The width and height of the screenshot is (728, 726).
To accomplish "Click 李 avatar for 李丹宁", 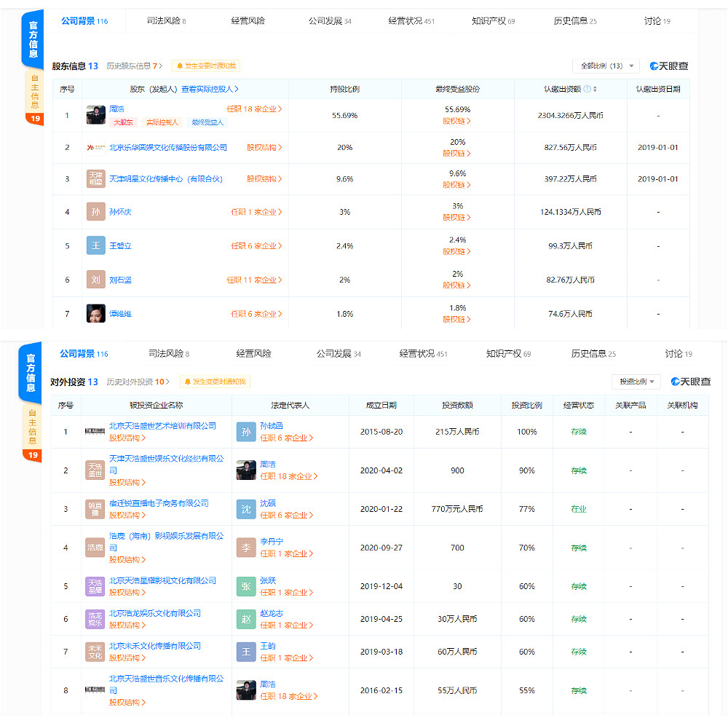I will click(246, 548).
